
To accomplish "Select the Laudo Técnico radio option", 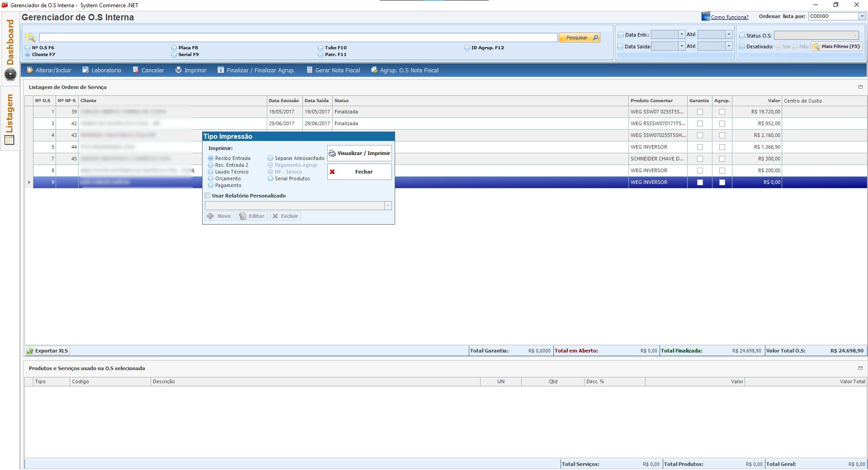I will coord(211,172).
